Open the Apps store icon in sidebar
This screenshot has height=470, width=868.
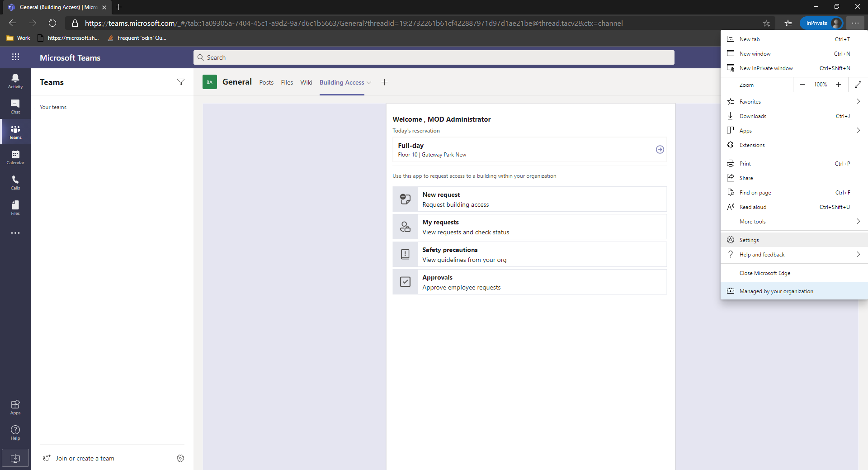pyautogui.click(x=15, y=407)
